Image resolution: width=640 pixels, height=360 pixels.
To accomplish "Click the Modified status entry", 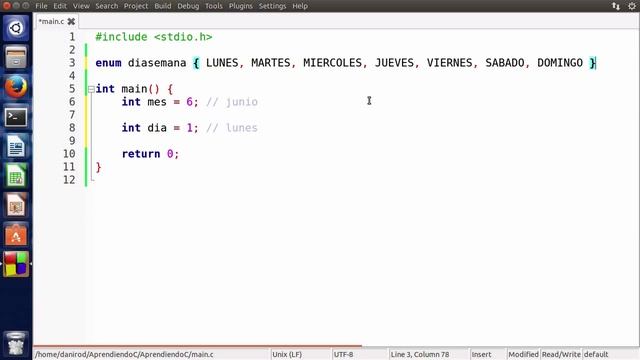I will 523,354.
